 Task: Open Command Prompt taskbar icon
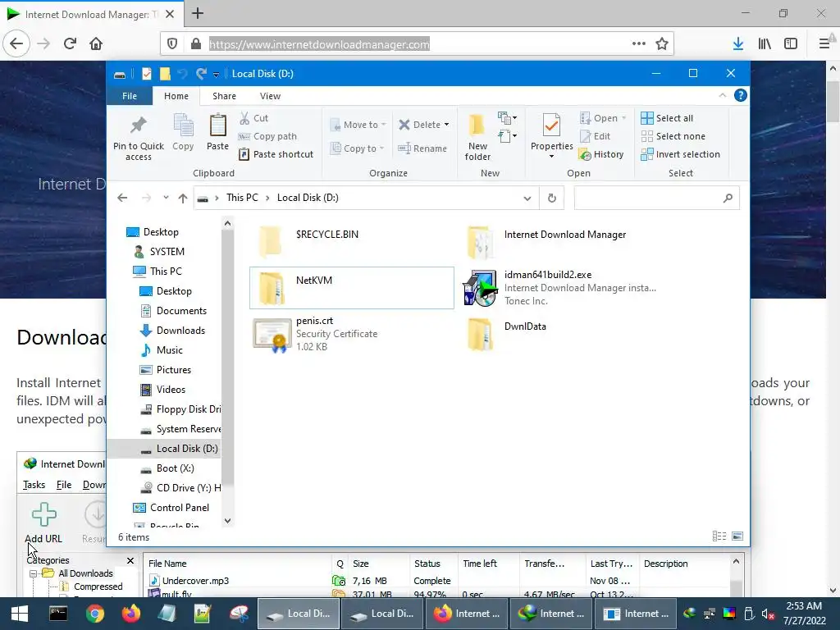pos(58,614)
